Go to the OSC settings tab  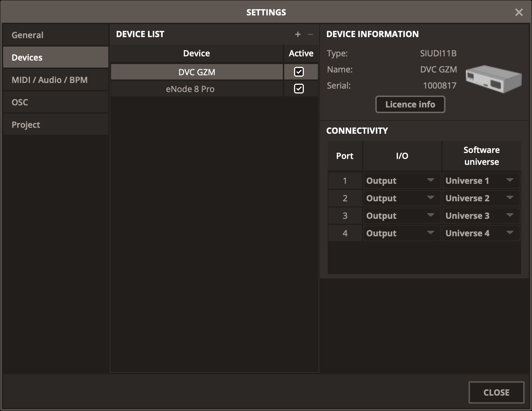pos(55,102)
